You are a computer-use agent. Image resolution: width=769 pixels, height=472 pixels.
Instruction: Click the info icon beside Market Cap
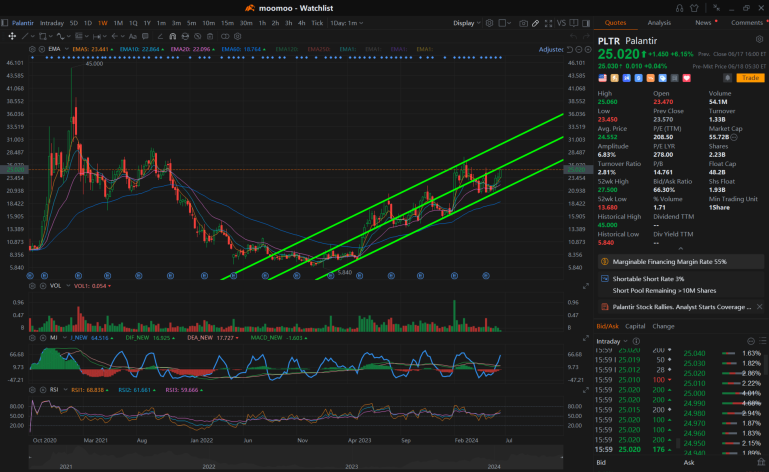734,137
